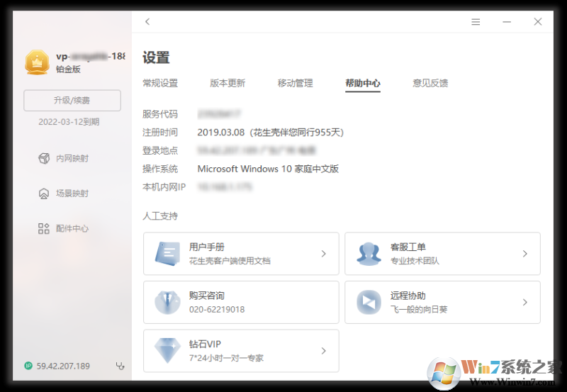Click the 升级/续费 button
The height and width of the screenshot is (392, 567).
(72, 100)
